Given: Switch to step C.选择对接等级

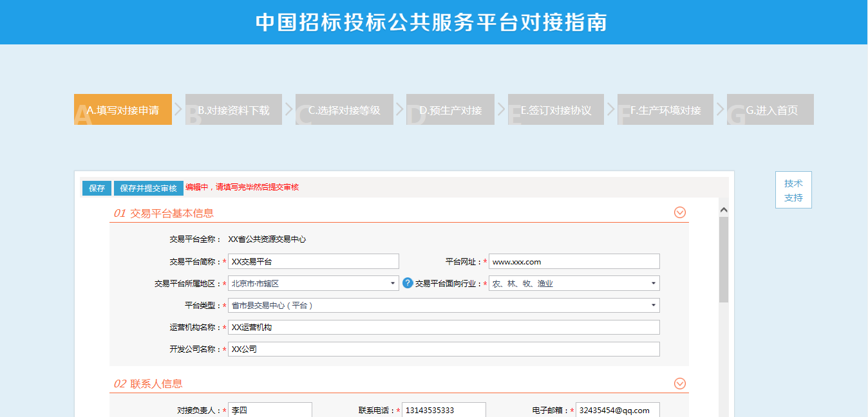Looking at the screenshot, I should [x=344, y=110].
